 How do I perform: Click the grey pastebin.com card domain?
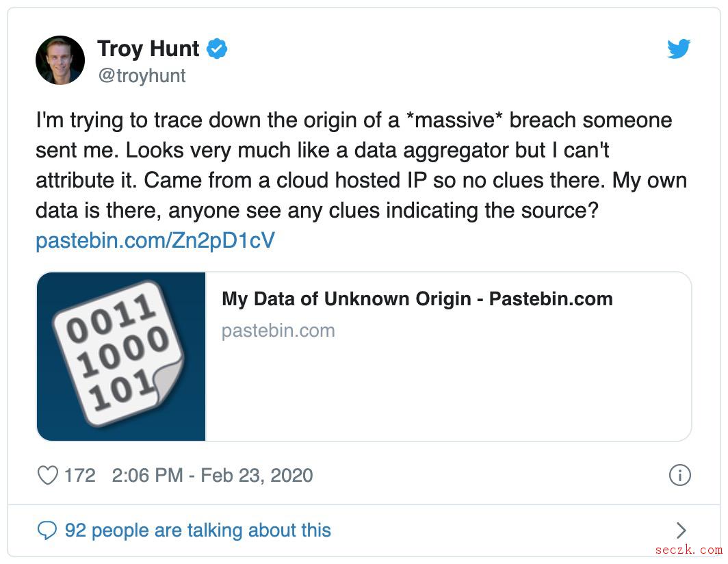tap(278, 331)
